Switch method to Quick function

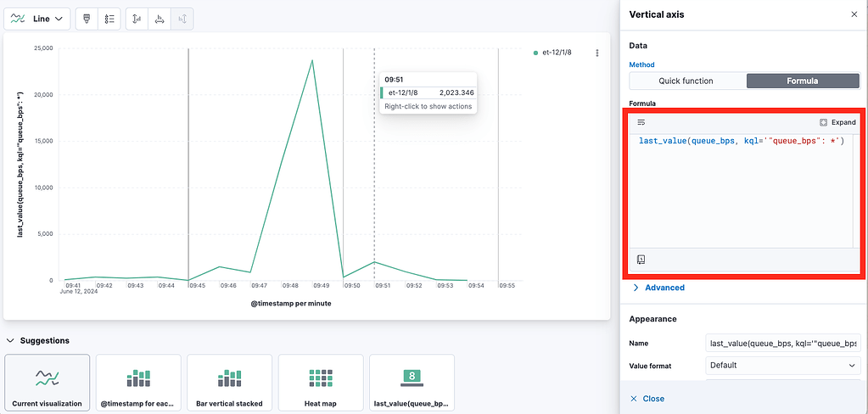point(686,81)
